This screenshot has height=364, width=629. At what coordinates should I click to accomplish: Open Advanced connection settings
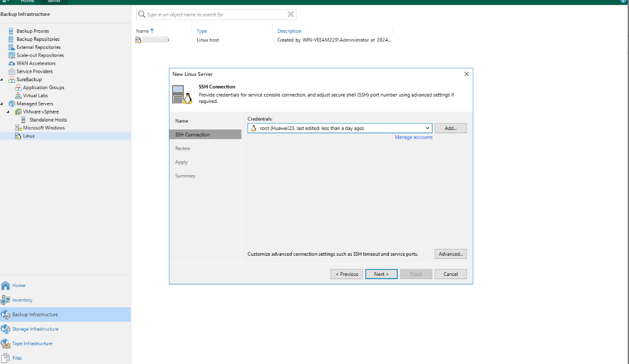(450, 254)
